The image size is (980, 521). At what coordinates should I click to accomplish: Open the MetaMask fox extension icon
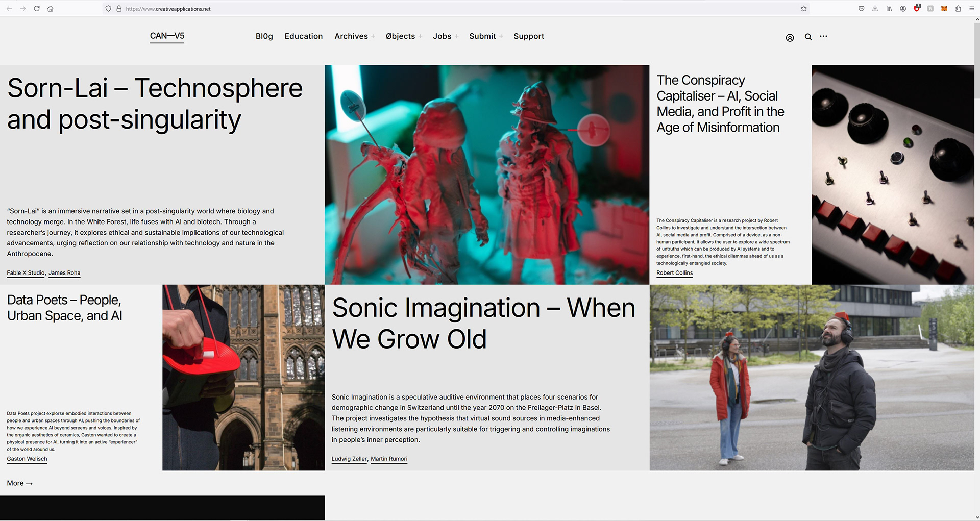coord(944,8)
